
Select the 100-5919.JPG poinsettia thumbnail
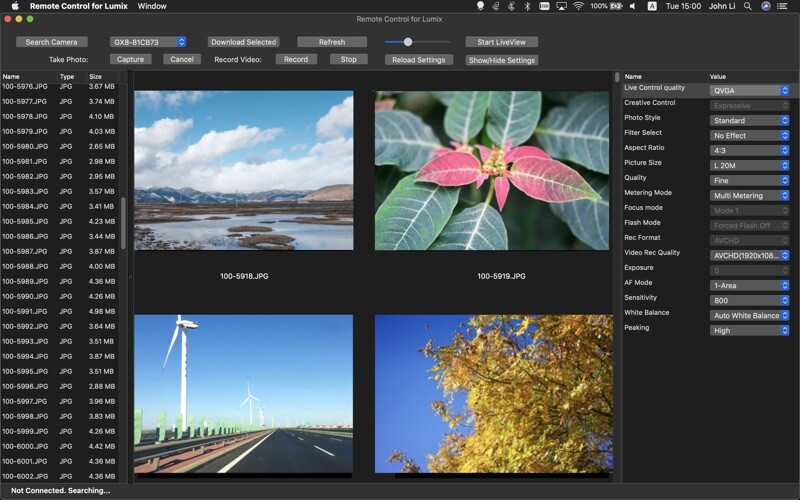(492, 170)
